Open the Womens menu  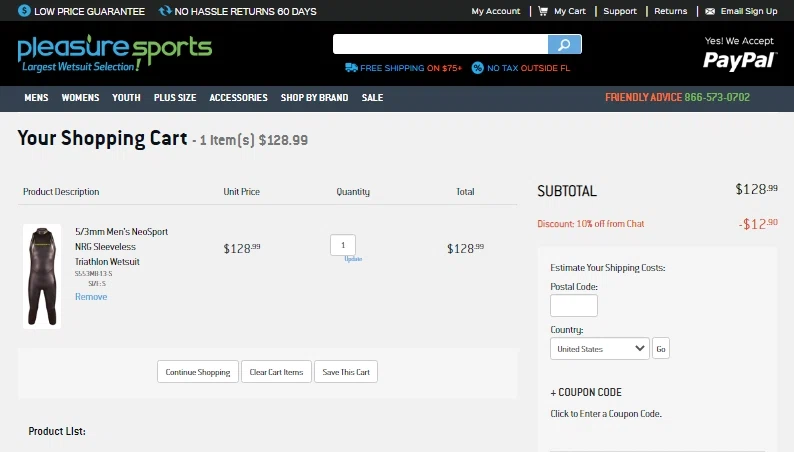click(81, 98)
